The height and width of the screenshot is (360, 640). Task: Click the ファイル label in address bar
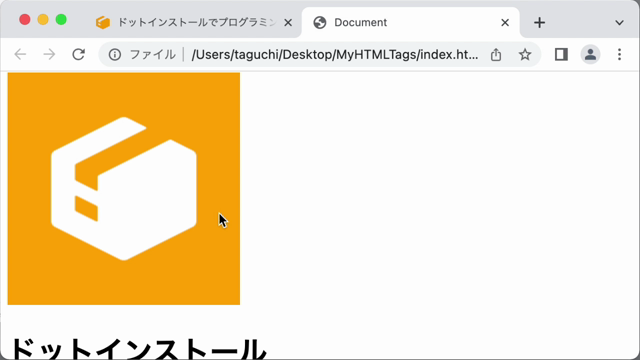152,54
